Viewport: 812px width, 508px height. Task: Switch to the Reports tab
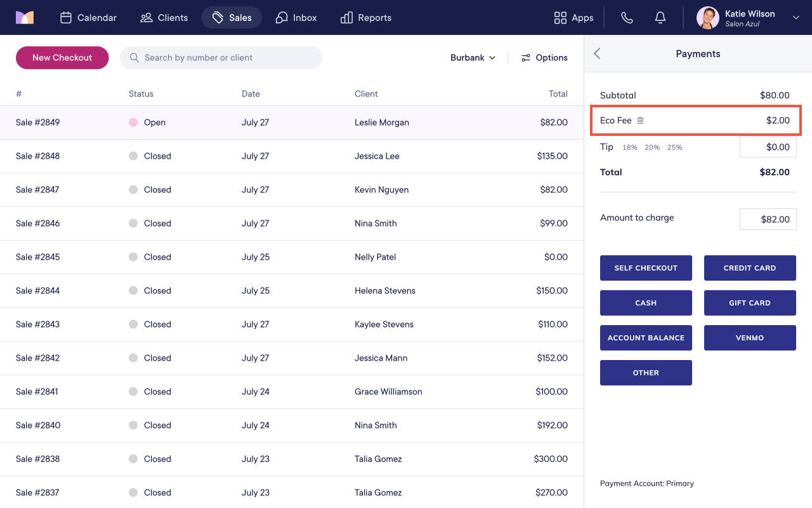366,18
